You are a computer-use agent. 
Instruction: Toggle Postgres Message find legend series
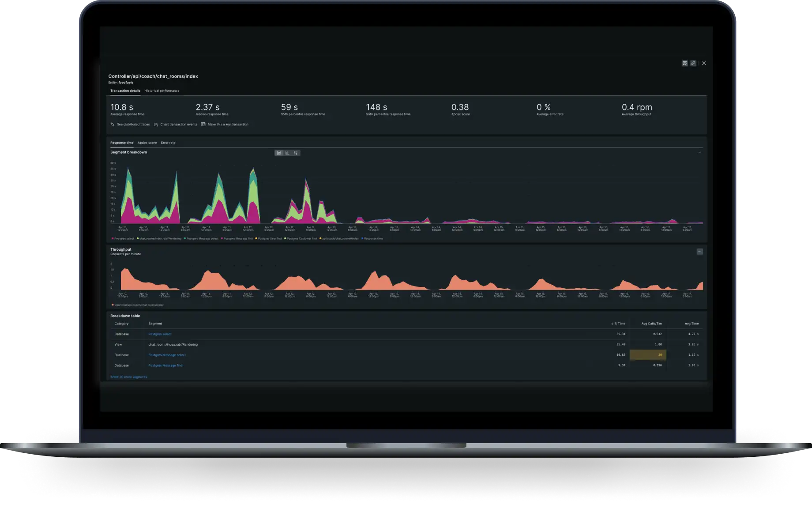(237, 239)
